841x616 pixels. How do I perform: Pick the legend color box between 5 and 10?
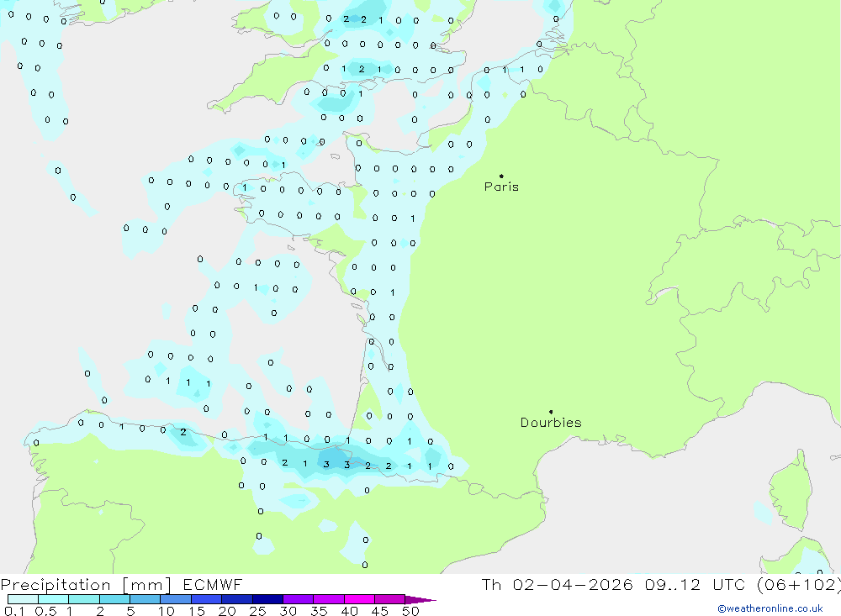(x=145, y=599)
